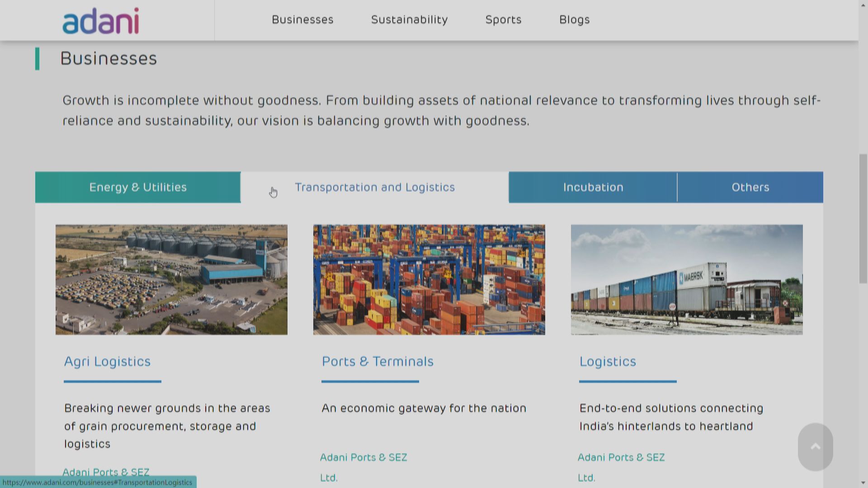Click the Adani logo
The width and height of the screenshot is (868, 488).
[x=100, y=21]
